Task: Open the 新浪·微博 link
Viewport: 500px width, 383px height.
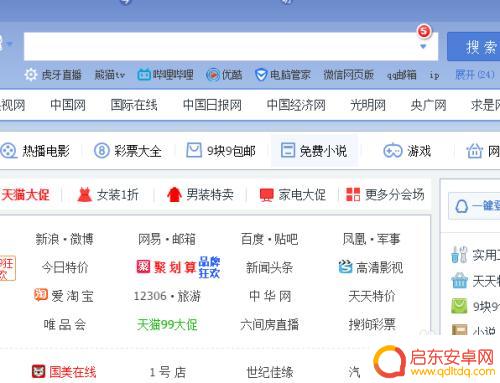Action: [x=64, y=239]
